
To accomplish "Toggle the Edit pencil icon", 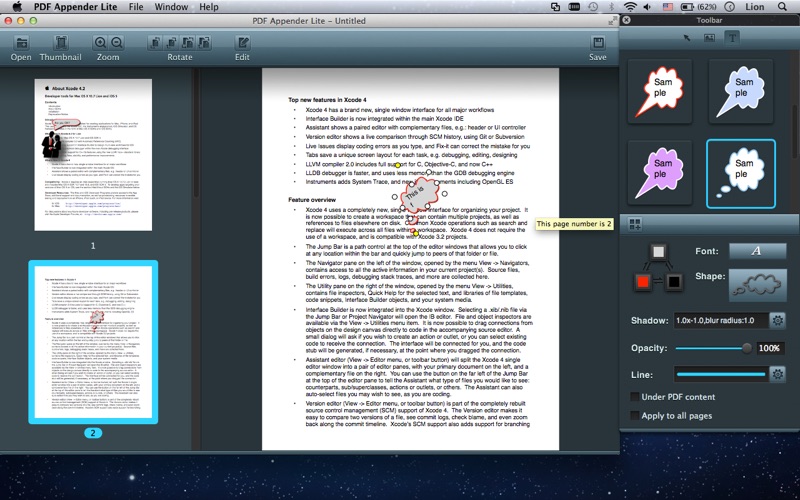I will (242, 42).
